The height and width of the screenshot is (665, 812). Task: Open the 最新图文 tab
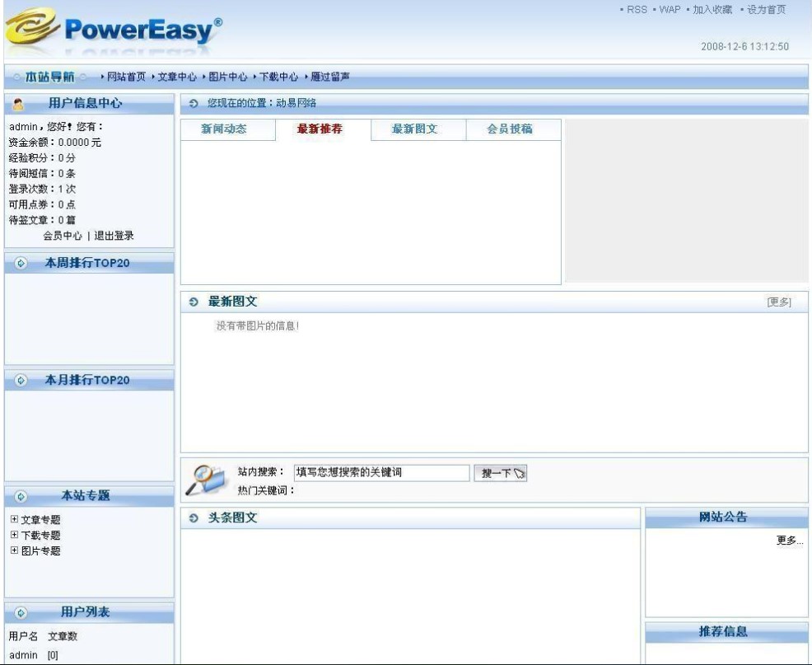(x=415, y=129)
